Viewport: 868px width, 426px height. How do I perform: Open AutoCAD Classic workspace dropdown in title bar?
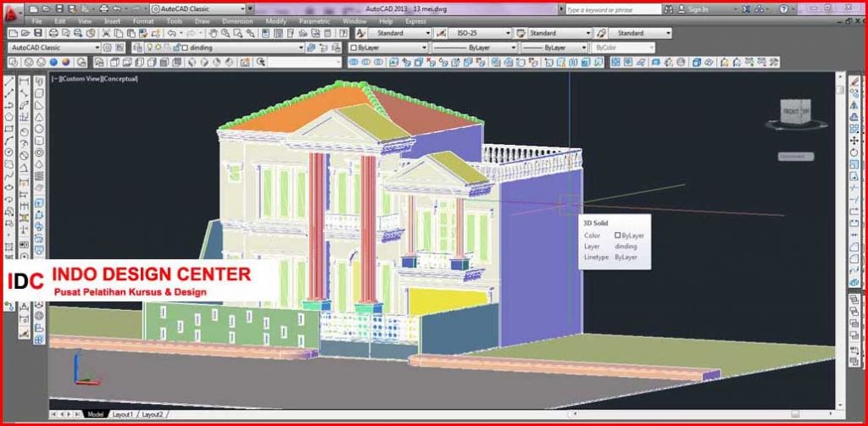pyautogui.click(x=242, y=9)
